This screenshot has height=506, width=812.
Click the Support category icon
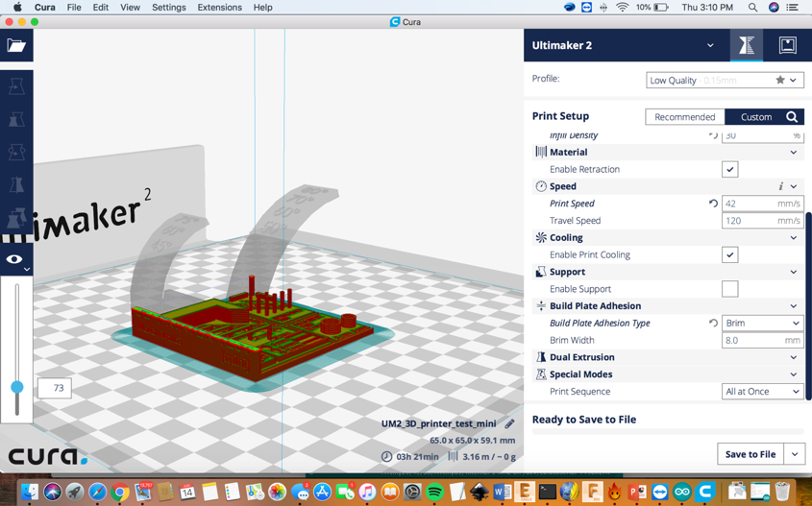click(x=541, y=272)
